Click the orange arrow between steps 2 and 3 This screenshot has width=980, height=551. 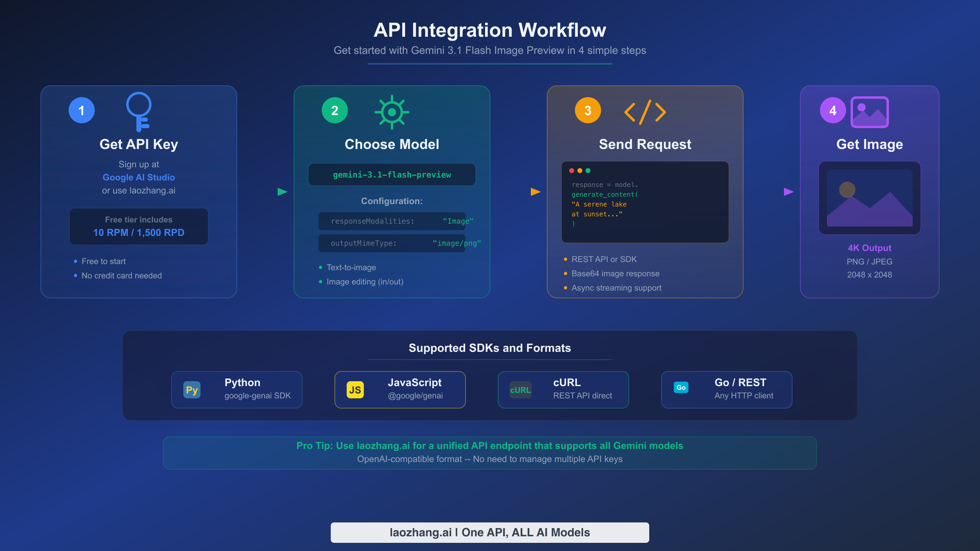[535, 191]
